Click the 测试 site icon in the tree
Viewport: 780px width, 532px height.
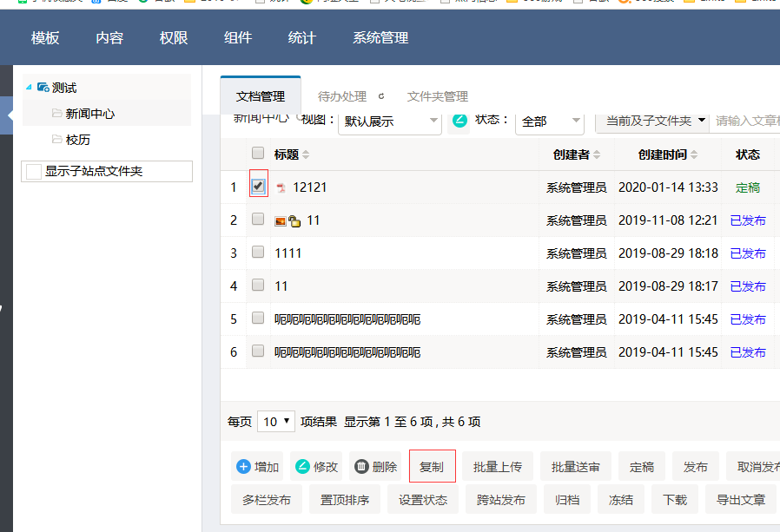point(43,88)
